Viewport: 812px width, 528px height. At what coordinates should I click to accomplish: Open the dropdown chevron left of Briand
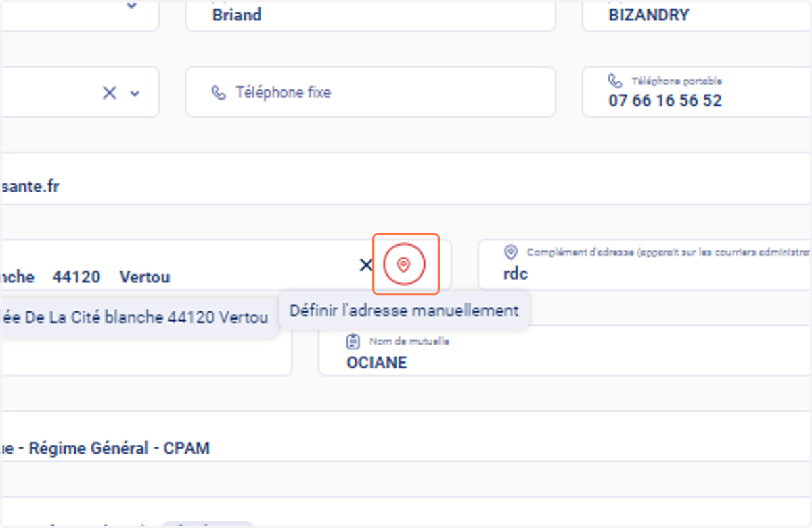[132, 5]
